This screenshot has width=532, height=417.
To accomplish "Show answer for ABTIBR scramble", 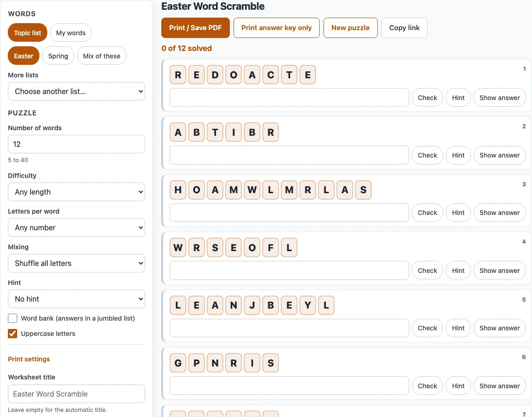I will [x=500, y=155].
